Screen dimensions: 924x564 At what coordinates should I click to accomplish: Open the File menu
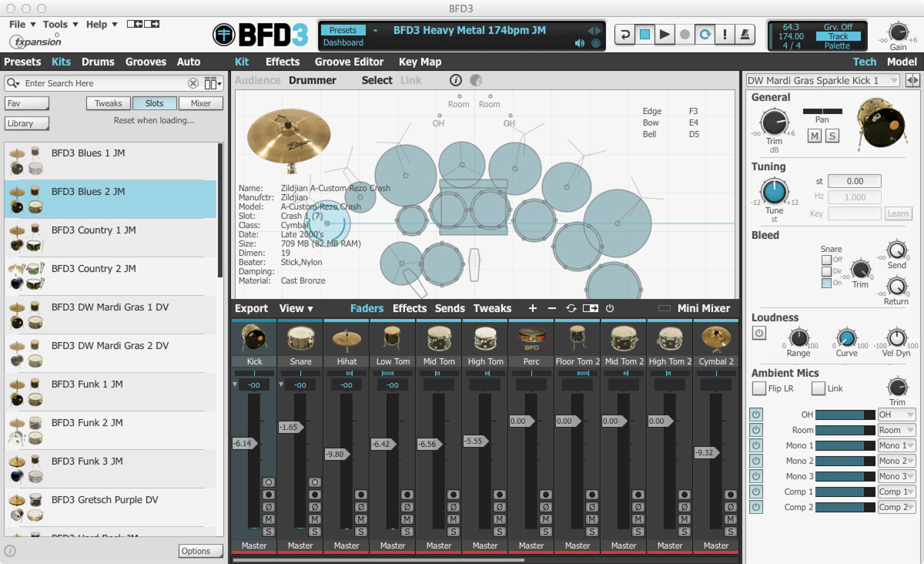[x=21, y=25]
